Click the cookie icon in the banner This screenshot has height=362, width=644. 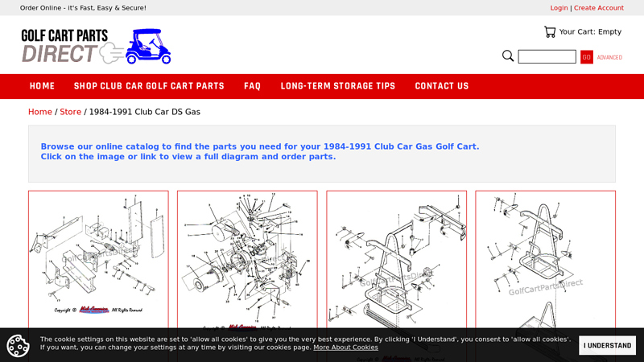18,346
